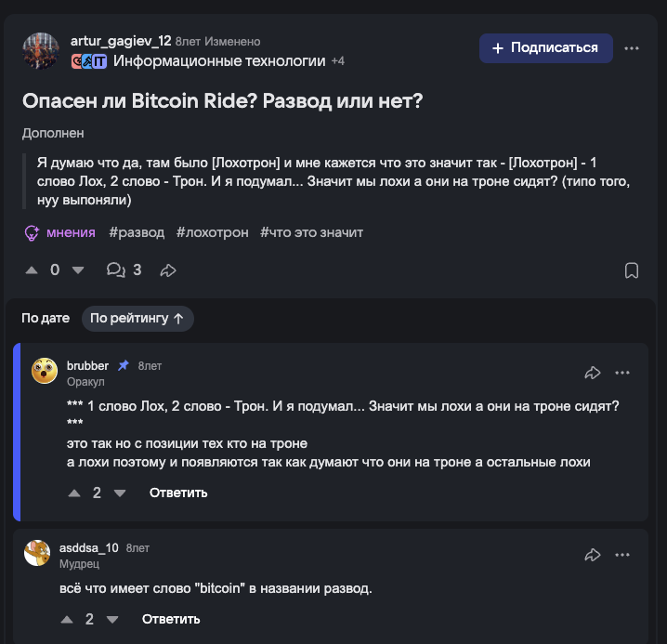667x644 pixels.
Task: Open artur_gagiev_12 profile avatar
Action: (42, 51)
